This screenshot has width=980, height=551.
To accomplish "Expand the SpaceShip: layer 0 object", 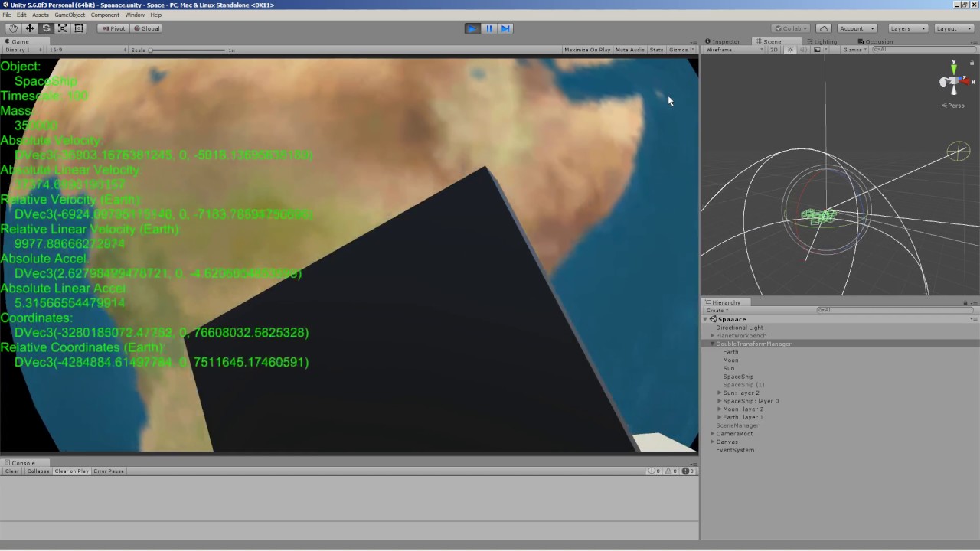I will tap(720, 401).
